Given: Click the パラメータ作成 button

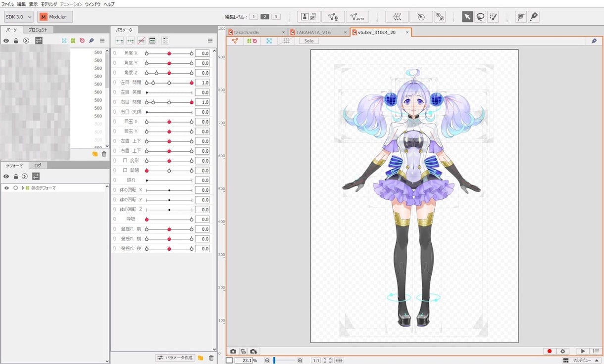Looking at the screenshot, I should click(x=175, y=358).
